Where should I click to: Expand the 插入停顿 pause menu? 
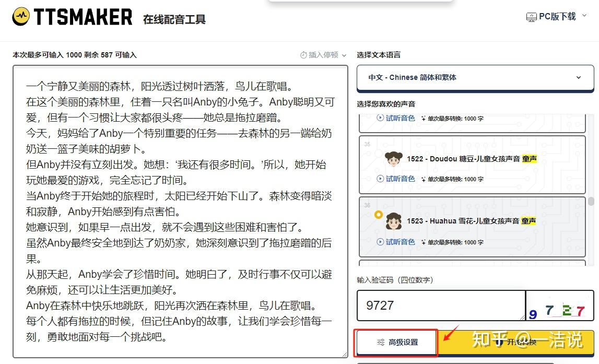[x=324, y=55]
